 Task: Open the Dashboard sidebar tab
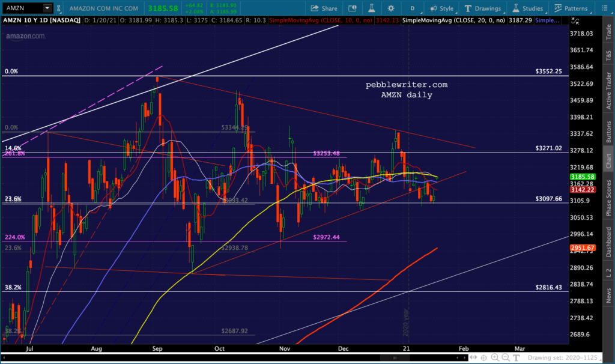click(608, 242)
